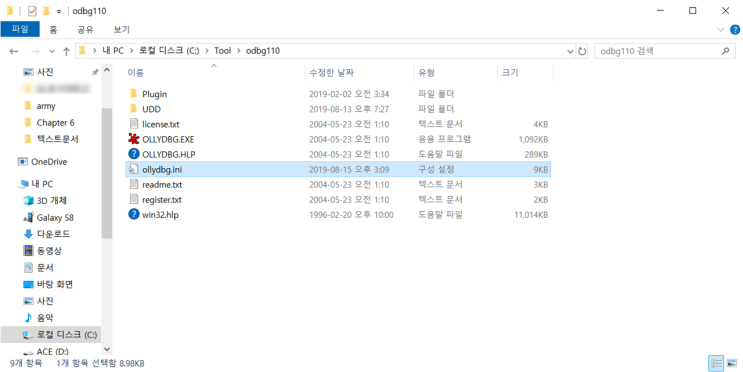
Task: Switch to Details view icon in status bar
Action: tap(716, 363)
